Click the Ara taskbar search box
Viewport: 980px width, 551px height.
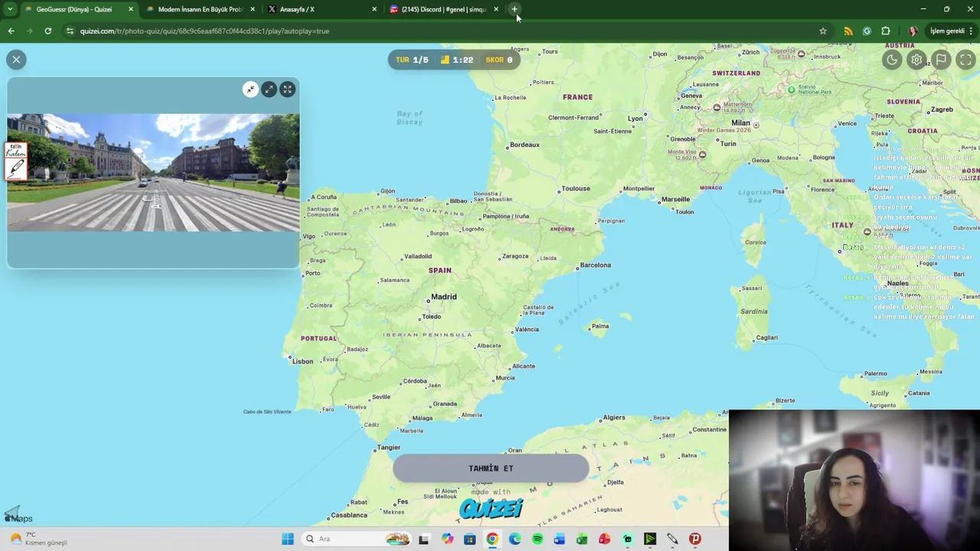click(356, 539)
